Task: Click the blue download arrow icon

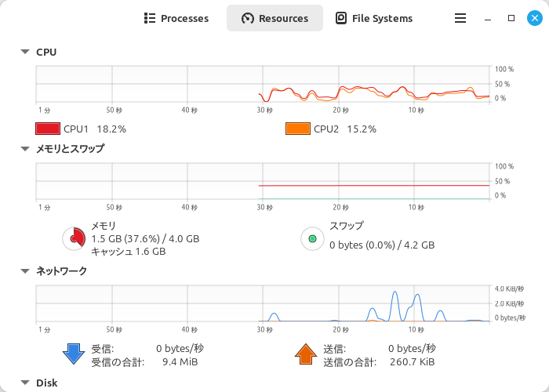Action: (x=73, y=354)
